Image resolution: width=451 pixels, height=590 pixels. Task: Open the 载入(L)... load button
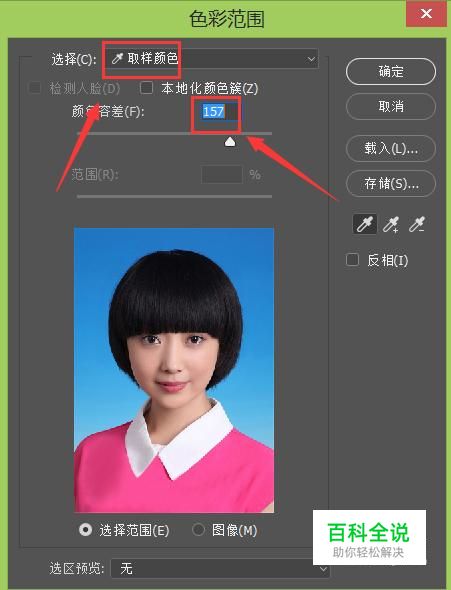(391, 149)
